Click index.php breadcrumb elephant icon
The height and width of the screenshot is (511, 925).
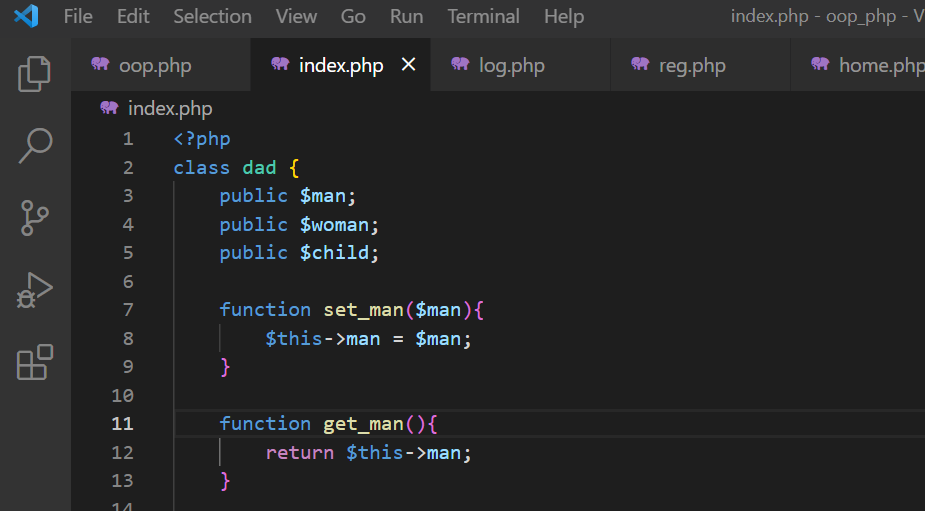tap(109, 107)
